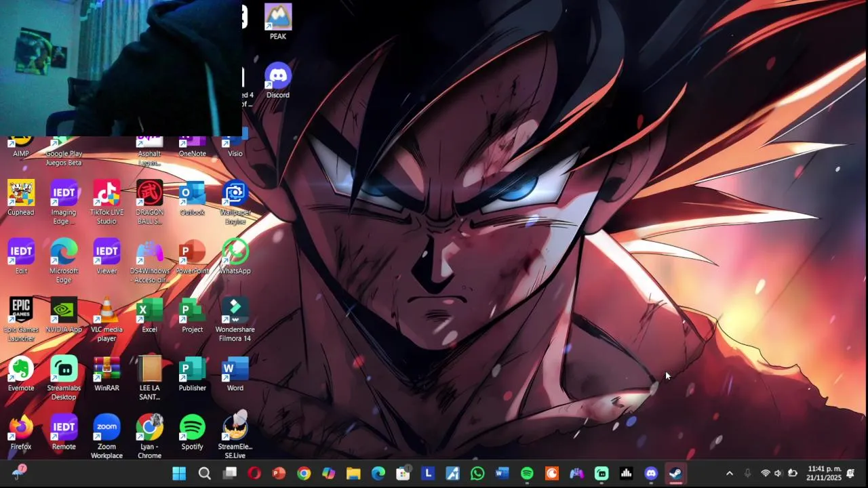Image resolution: width=868 pixels, height=488 pixels.
Task: Open the DS4Windows desktop shortcut
Action: (149, 260)
